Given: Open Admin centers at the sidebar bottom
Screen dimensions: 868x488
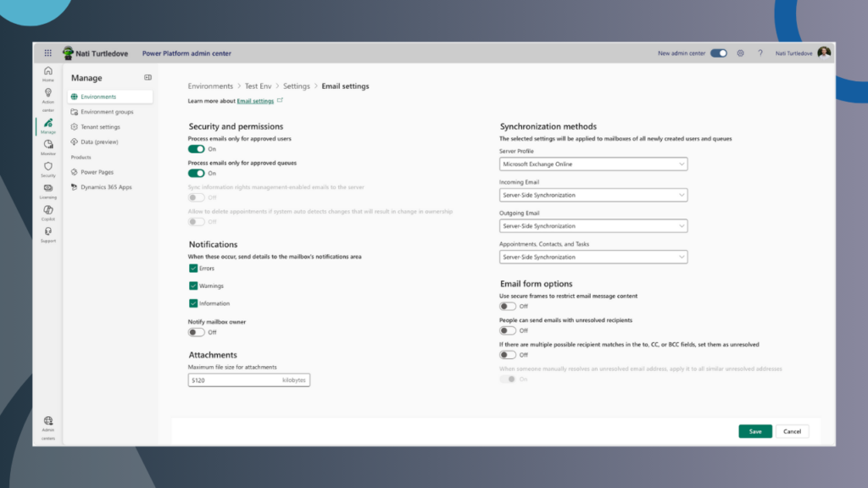Looking at the screenshot, I should 48,424.
